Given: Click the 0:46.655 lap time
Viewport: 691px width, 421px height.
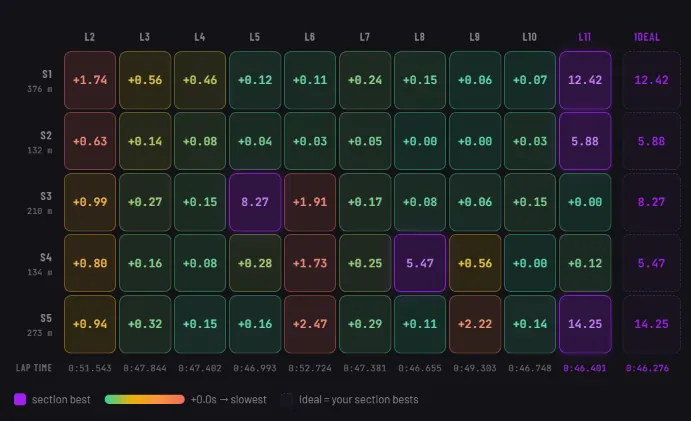Looking at the screenshot, I should (420, 368).
